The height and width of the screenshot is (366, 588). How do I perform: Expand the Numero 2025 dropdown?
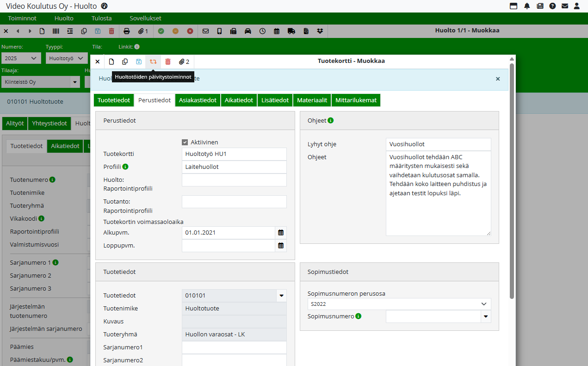click(21, 58)
